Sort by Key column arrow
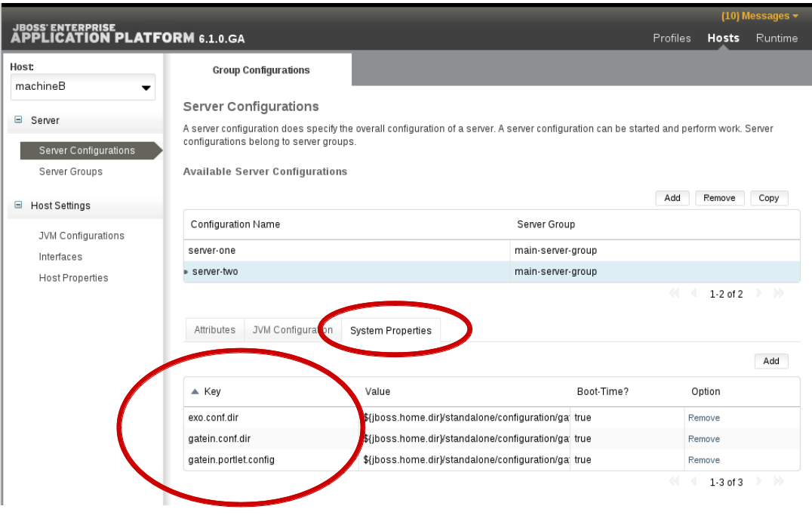The width and height of the screenshot is (812, 531). click(x=195, y=391)
